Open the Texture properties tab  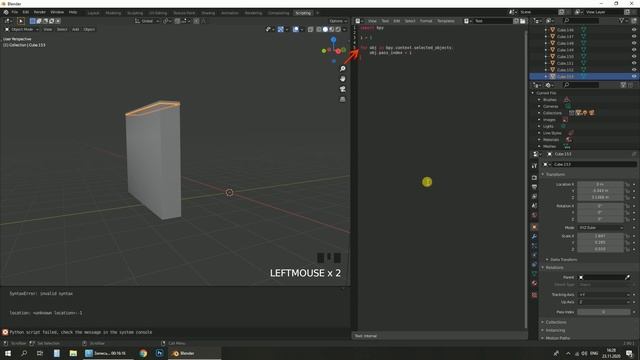(534, 295)
